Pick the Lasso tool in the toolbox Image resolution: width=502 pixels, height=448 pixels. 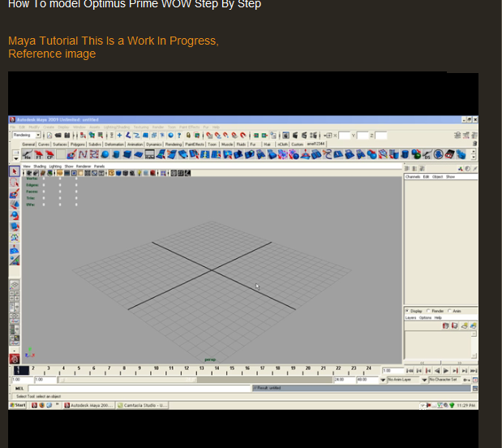click(15, 183)
